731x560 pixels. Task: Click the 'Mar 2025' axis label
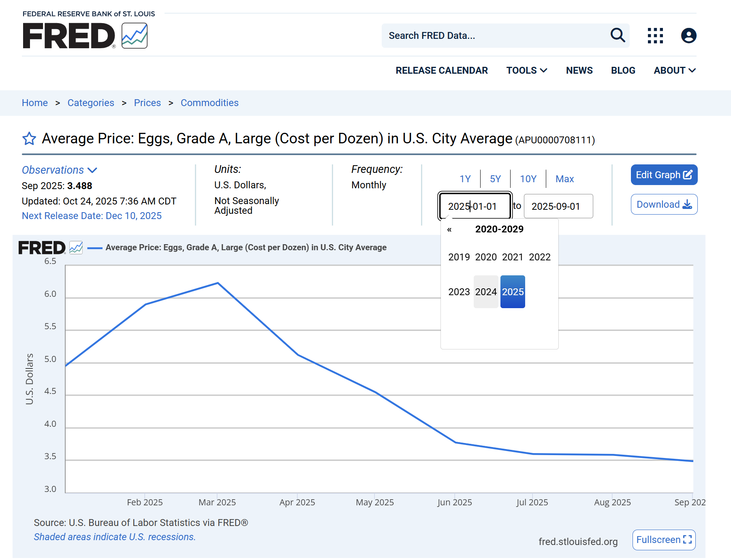pos(217,503)
